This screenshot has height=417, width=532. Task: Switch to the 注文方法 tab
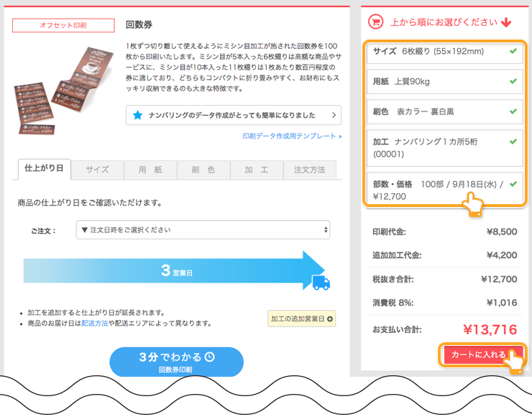click(309, 170)
